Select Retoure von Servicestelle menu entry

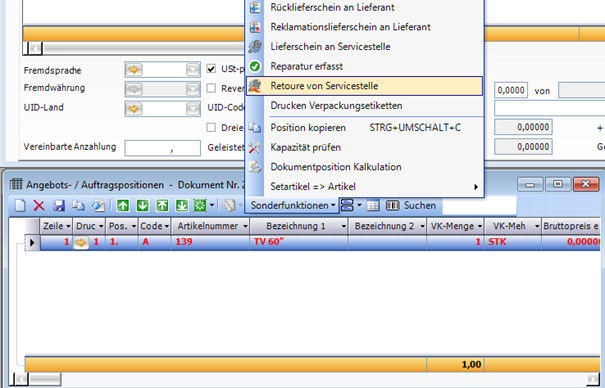coord(365,86)
